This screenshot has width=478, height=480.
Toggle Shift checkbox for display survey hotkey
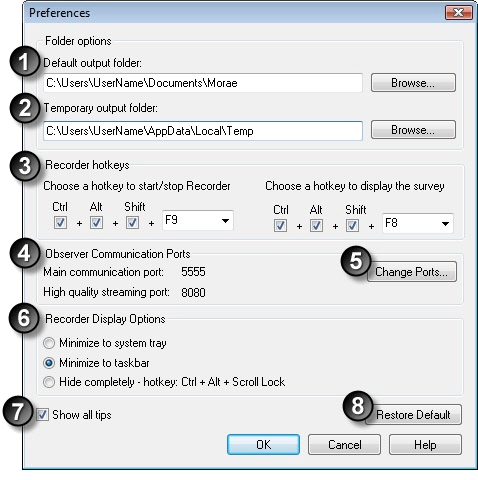click(x=352, y=226)
